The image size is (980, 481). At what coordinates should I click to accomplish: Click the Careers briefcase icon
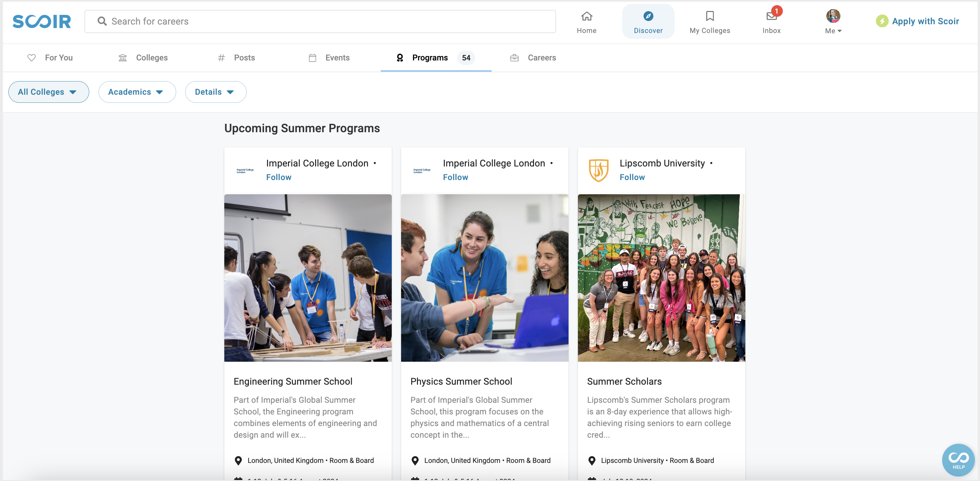[514, 58]
